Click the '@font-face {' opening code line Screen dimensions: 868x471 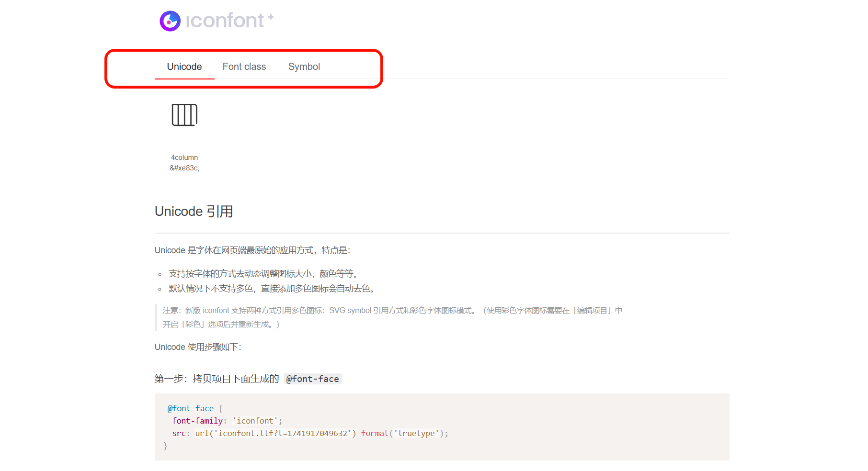195,408
